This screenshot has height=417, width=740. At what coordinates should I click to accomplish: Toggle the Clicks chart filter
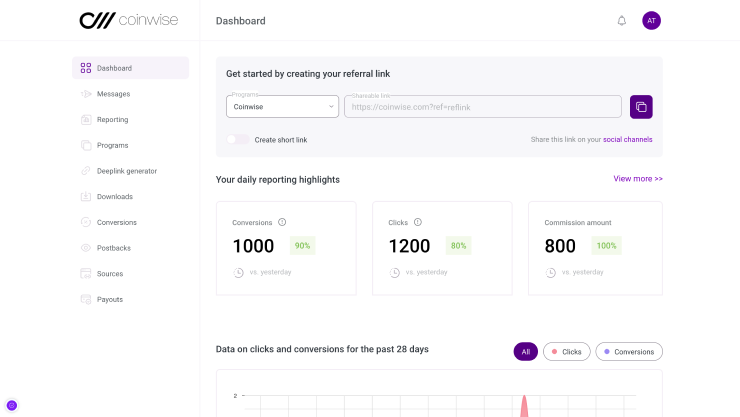[566, 352]
